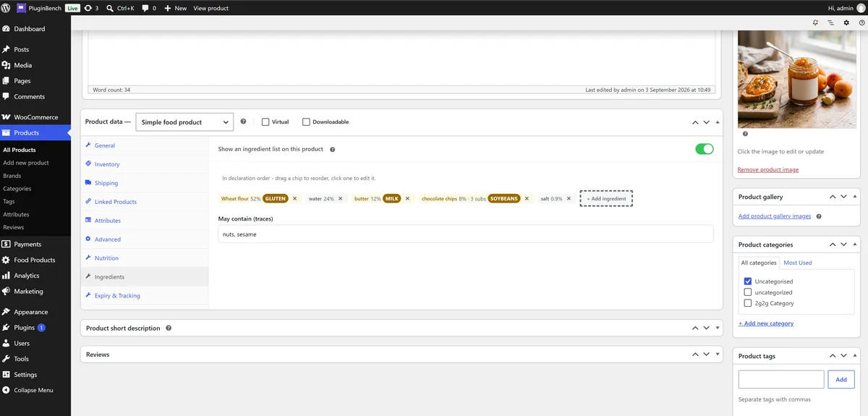Expand the Product short description panel
Viewport: 868px width, 416px height.
click(x=718, y=328)
